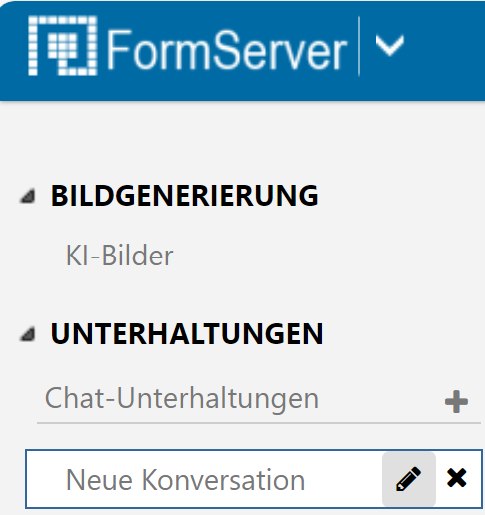Click the vertical divider beside FormServer logo
Image resolution: width=485 pixels, height=515 pixels.
tap(359, 46)
